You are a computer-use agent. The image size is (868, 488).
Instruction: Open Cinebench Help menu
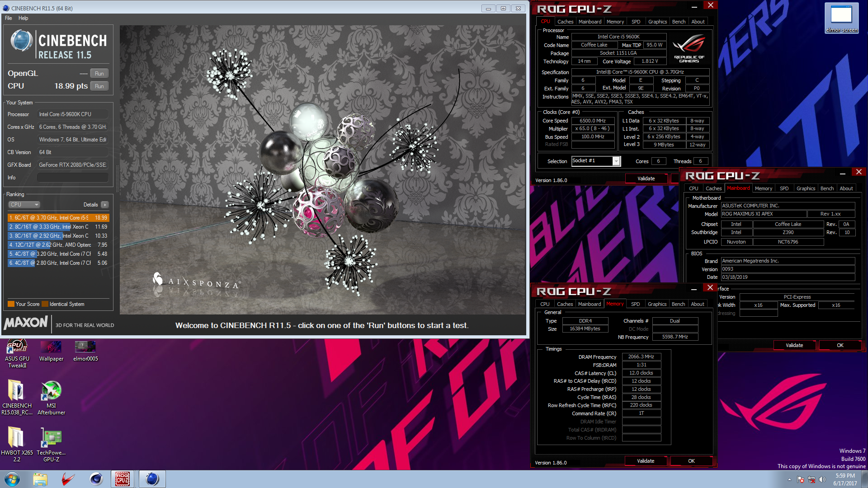tap(24, 18)
